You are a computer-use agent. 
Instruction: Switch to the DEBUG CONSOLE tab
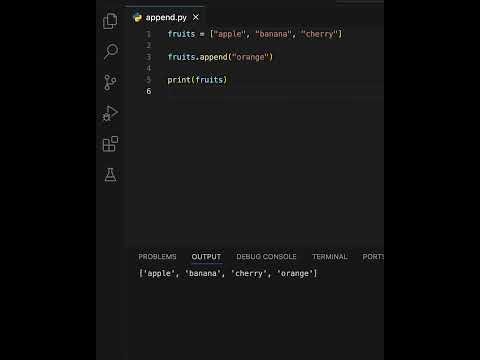coord(266,257)
